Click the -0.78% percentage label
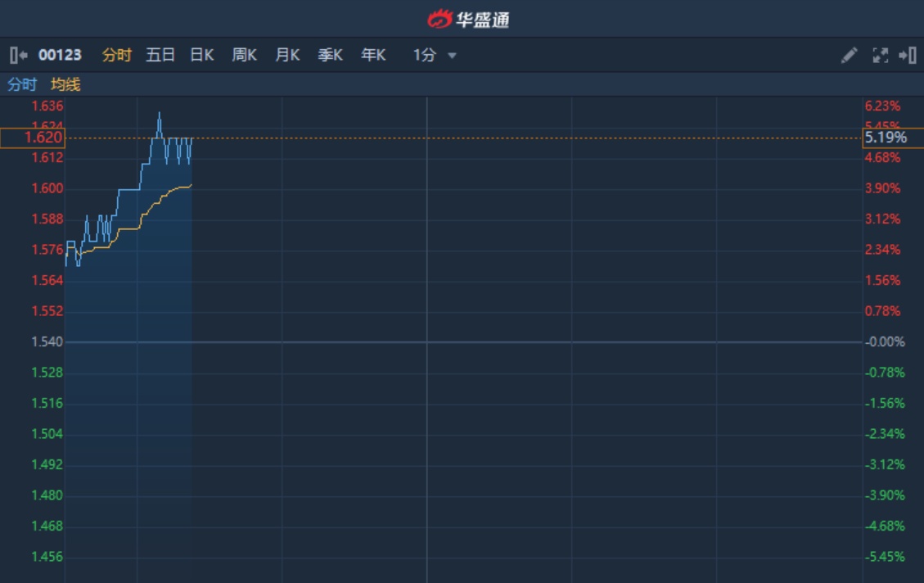 click(885, 373)
